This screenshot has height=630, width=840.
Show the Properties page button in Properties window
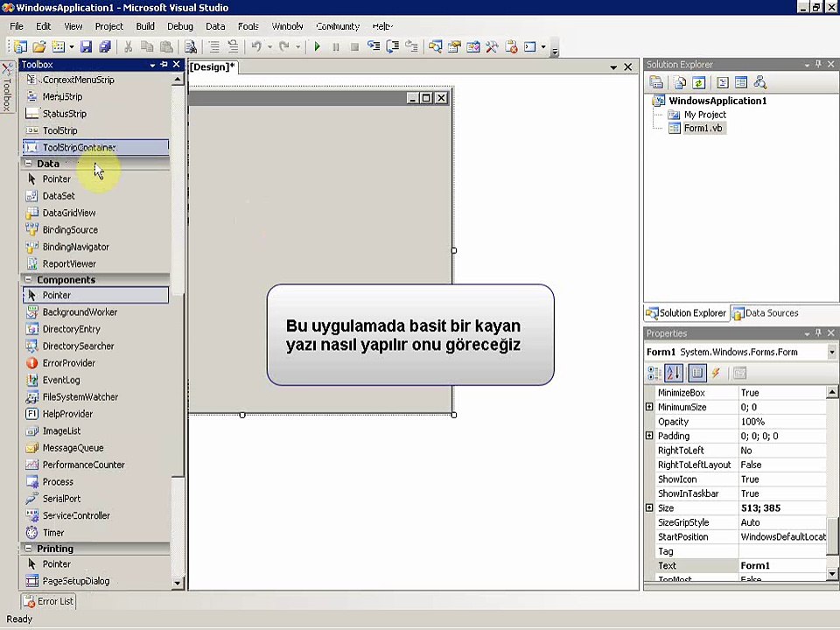tap(696, 373)
